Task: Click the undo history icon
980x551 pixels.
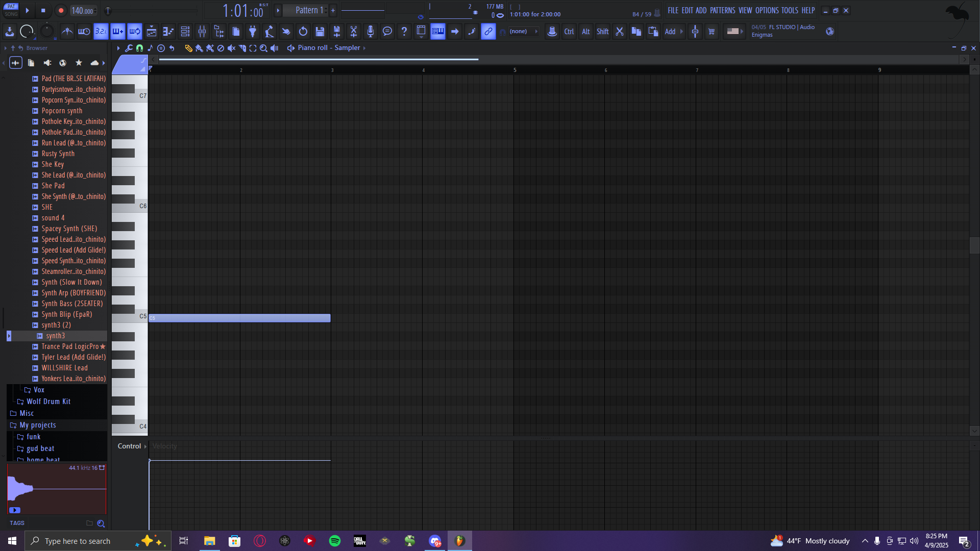Action: point(303,32)
